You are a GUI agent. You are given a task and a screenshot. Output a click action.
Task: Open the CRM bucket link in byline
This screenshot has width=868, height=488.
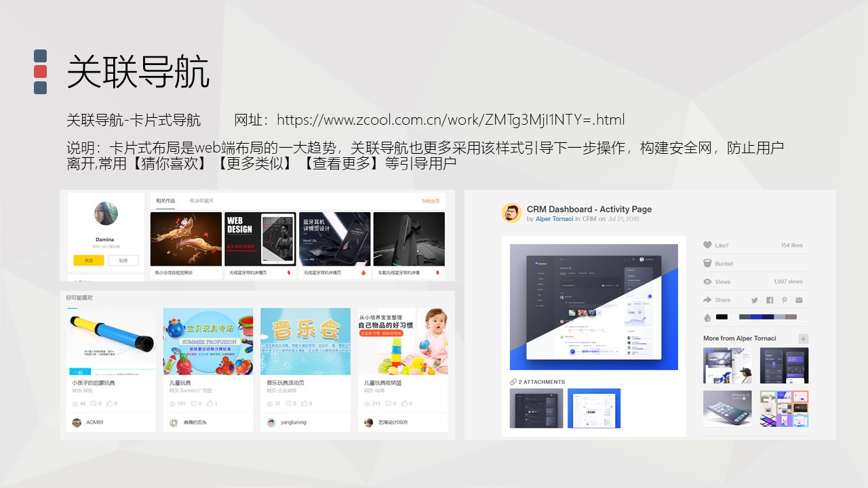click(x=589, y=219)
